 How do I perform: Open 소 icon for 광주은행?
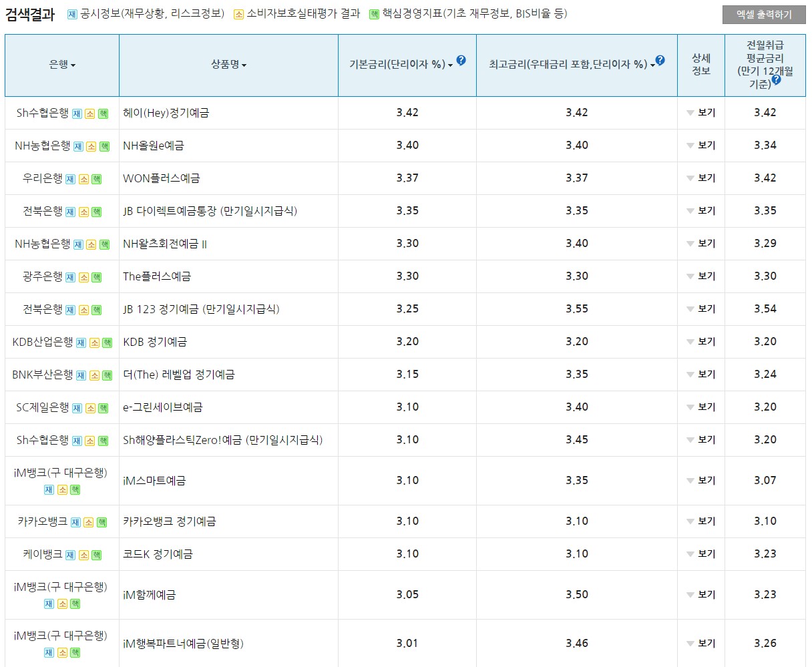click(x=83, y=277)
